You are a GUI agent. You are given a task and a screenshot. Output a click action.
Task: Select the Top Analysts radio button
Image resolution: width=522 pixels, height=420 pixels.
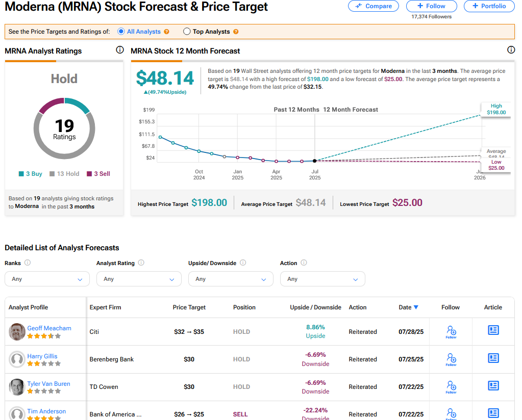[x=186, y=32]
